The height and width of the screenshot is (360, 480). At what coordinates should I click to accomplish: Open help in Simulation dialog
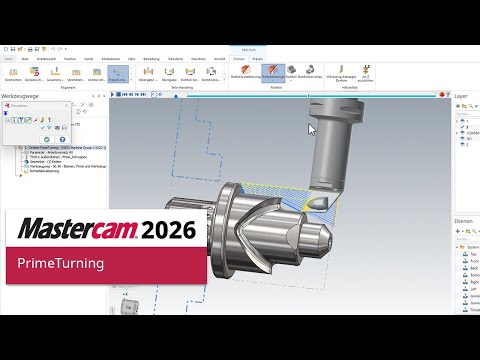[x=62, y=139]
